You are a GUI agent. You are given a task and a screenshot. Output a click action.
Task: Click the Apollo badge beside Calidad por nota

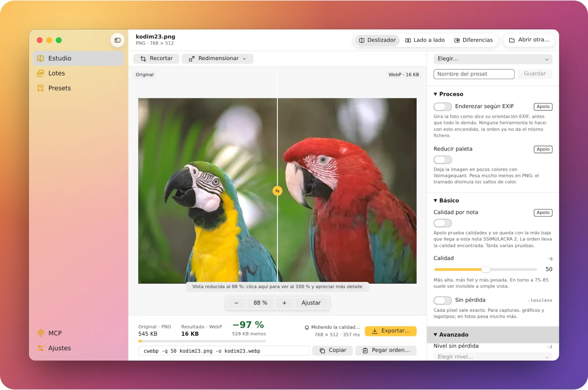543,213
